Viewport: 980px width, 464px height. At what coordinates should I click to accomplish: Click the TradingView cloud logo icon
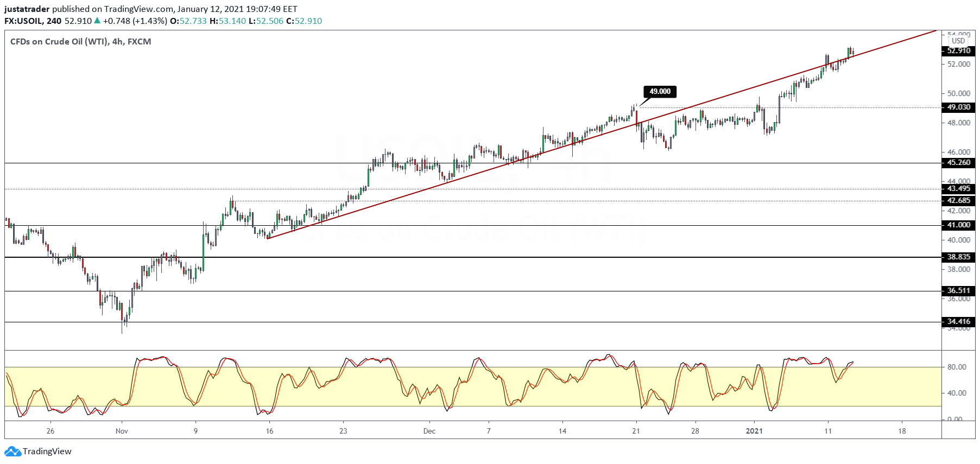pos(13,452)
